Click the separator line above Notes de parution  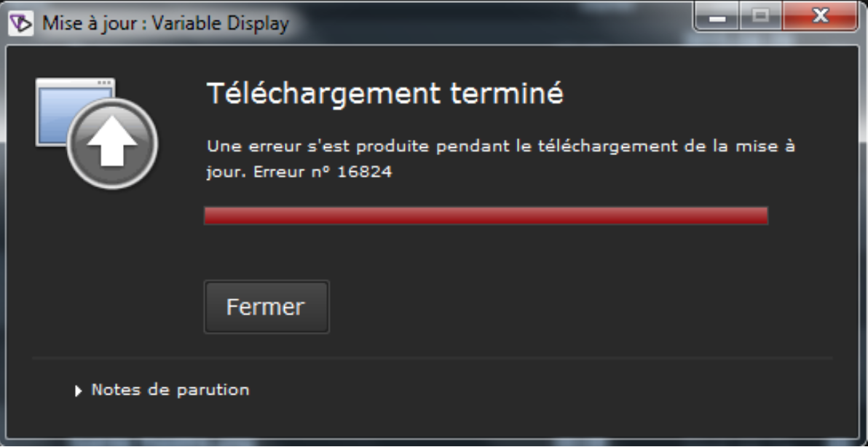click(x=432, y=358)
